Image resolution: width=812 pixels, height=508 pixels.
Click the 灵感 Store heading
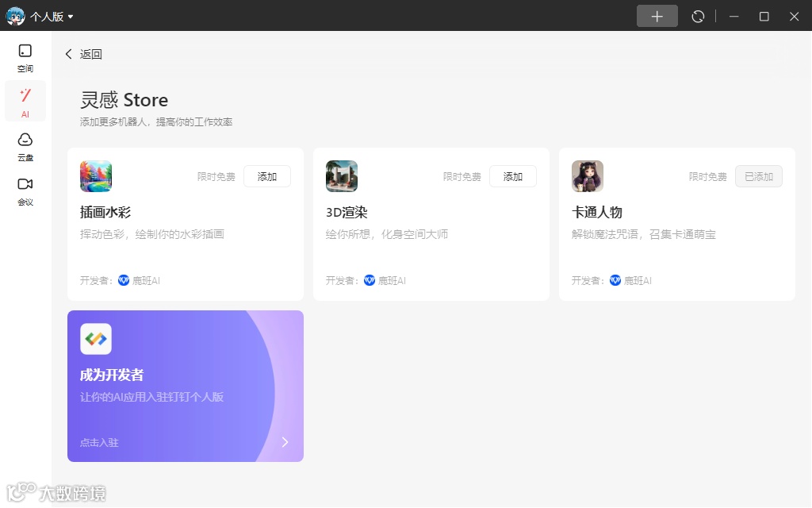coord(124,100)
